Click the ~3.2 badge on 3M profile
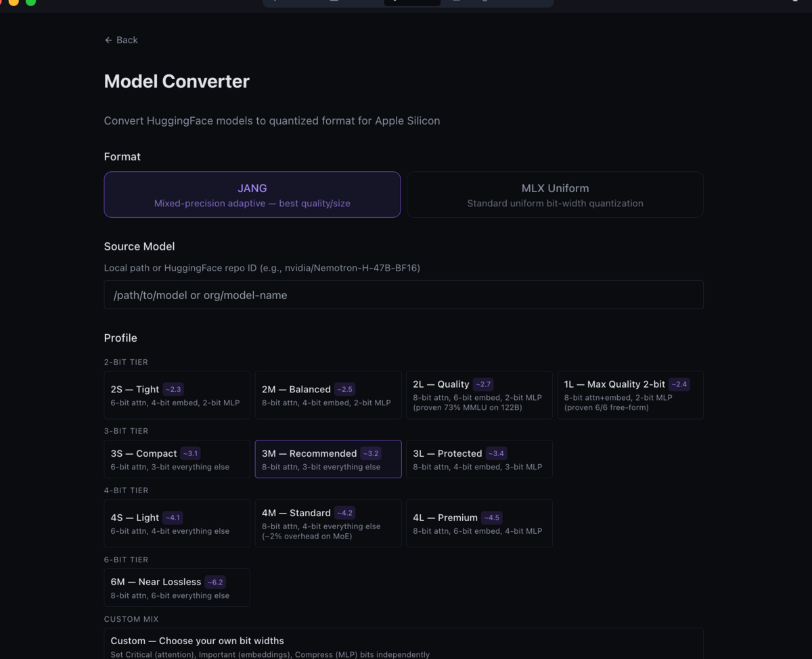 371,453
